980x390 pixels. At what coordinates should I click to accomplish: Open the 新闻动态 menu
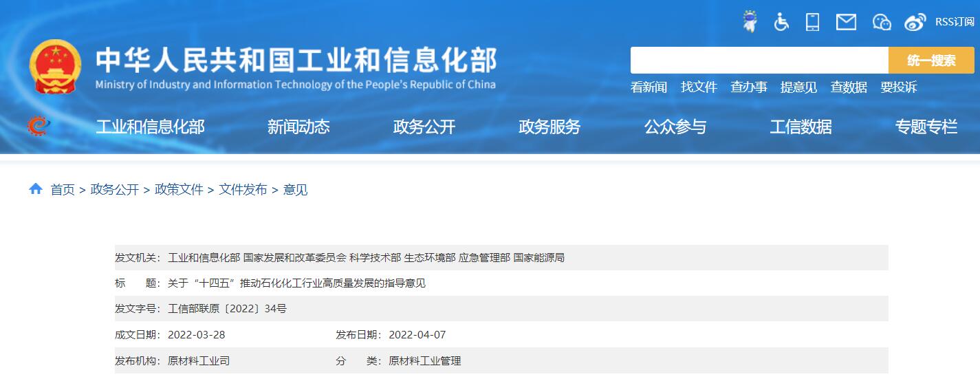tap(298, 127)
